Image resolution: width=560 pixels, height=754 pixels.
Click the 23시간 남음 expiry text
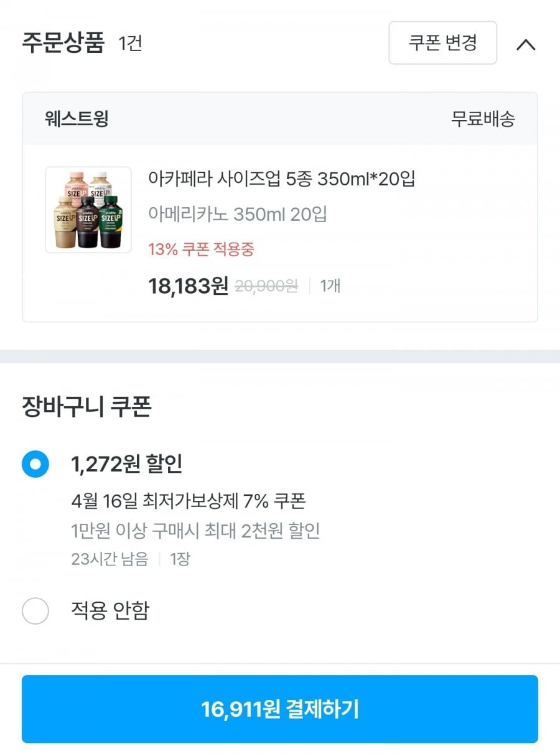click(110, 559)
